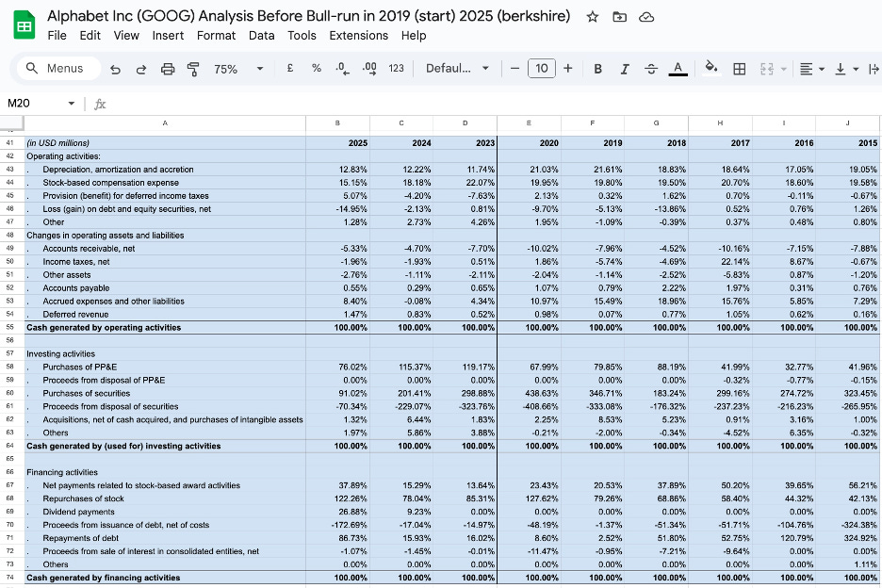
Task: Select the 2025 year header cell
Action: [337, 143]
